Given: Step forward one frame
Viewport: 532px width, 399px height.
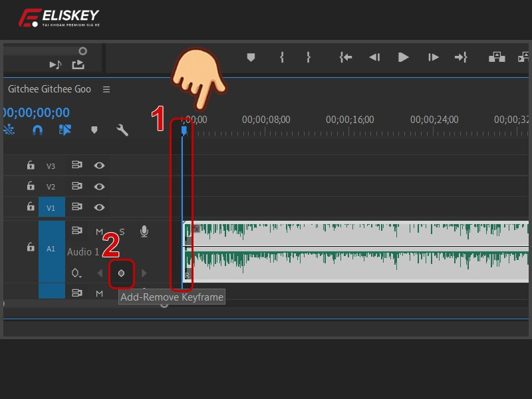Looking at the screenshot, I should pos(433,58).
